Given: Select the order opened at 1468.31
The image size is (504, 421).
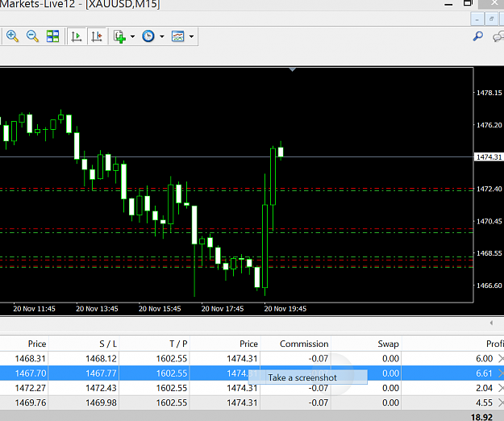Looking at the screenshot, I should 252,358.
